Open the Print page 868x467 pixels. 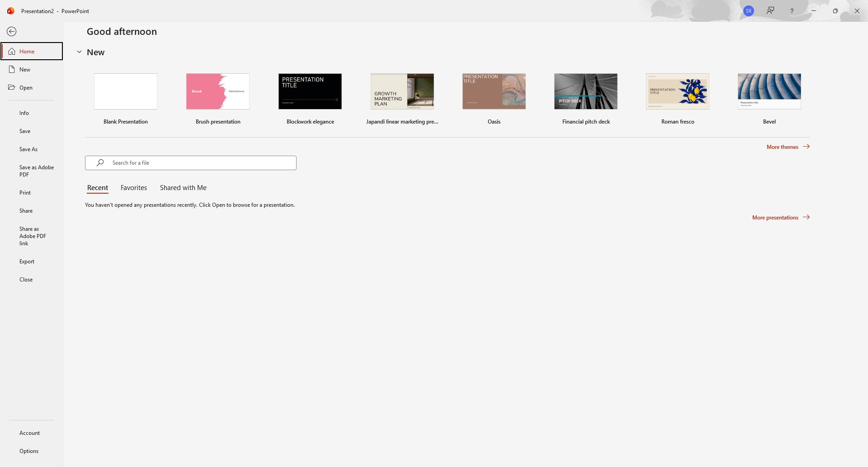click(x=32, y=193)
